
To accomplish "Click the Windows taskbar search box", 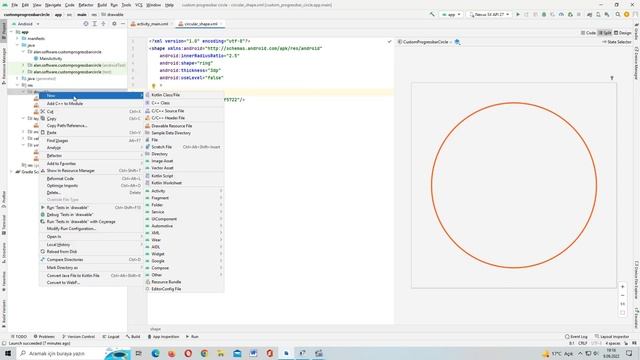I will coord(61,353).
